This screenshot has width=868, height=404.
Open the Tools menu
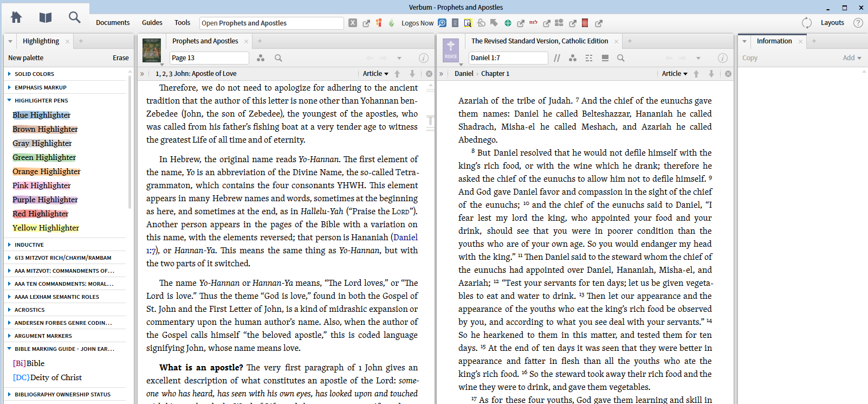pos(182,23)
